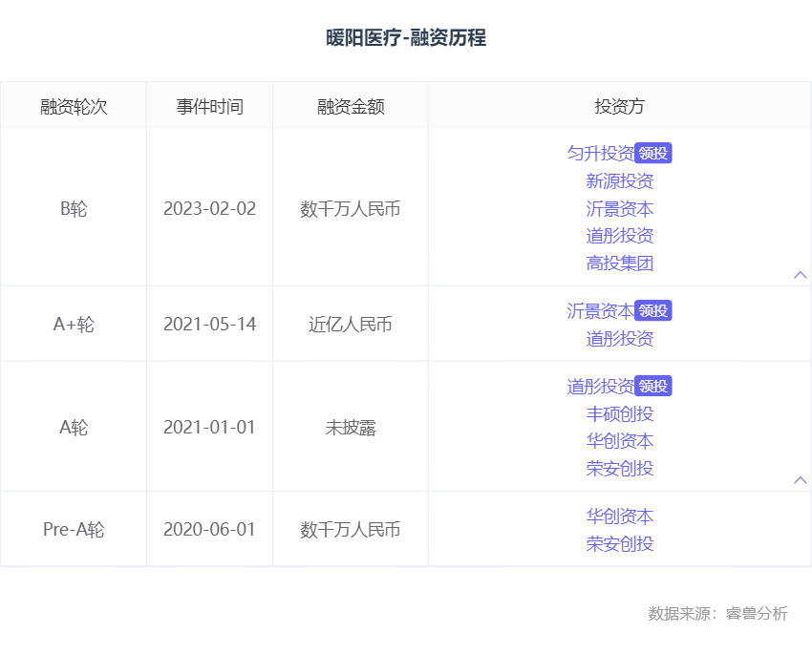This screenshot has width=812, height=654.
Task: Click the A轮 round cell
Action: tap(74, 428)
